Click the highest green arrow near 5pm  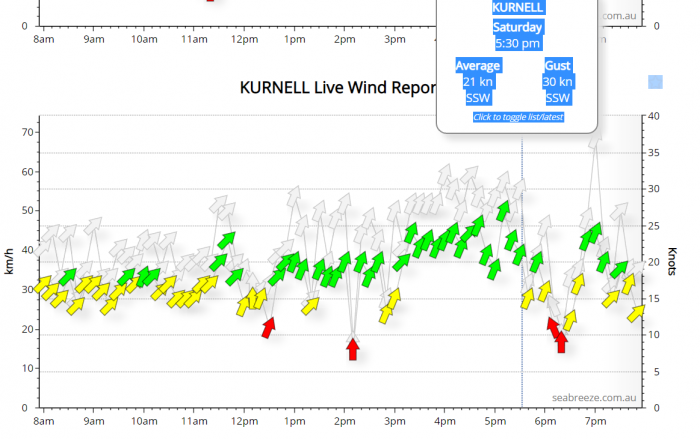click(x=503, y=210)
